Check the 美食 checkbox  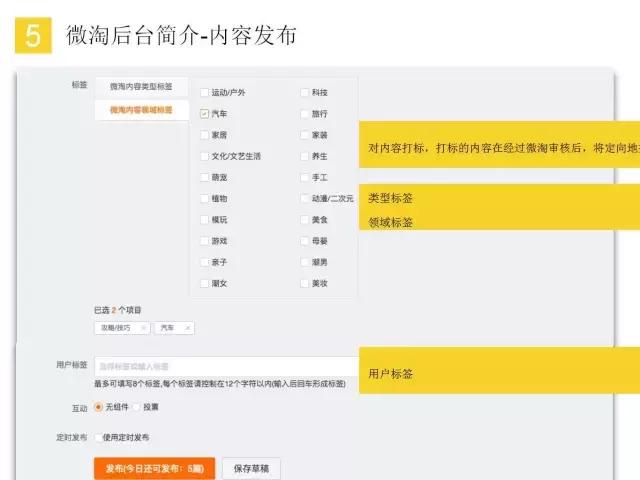[304, 220]
